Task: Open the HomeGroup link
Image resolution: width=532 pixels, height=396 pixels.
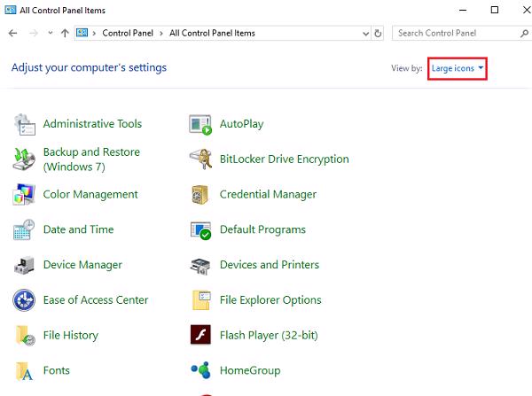Action: [250, 370]
